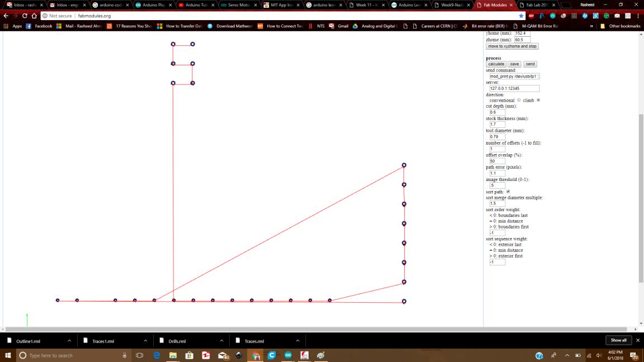Select conventional direction radio button

pos(519,100)
